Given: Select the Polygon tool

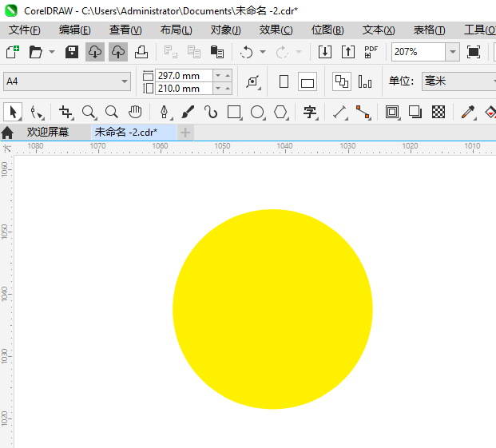Looking at the screenshot, I should pyautogui.click(x=280, y=113).
